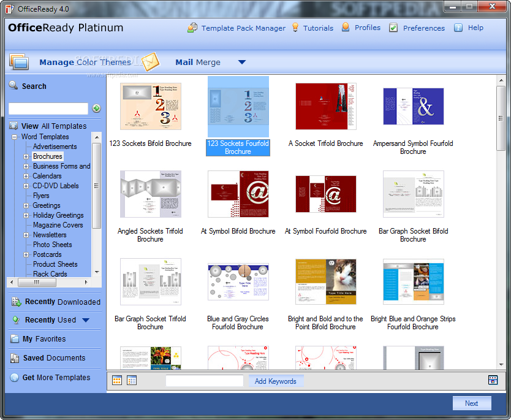
Task: Select Magazine Covers in the tree
Action: click(x=58, y=224)
